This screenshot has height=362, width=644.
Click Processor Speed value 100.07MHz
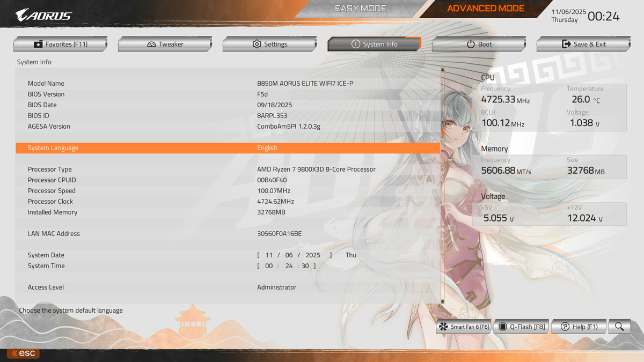(x=274, y=191)
